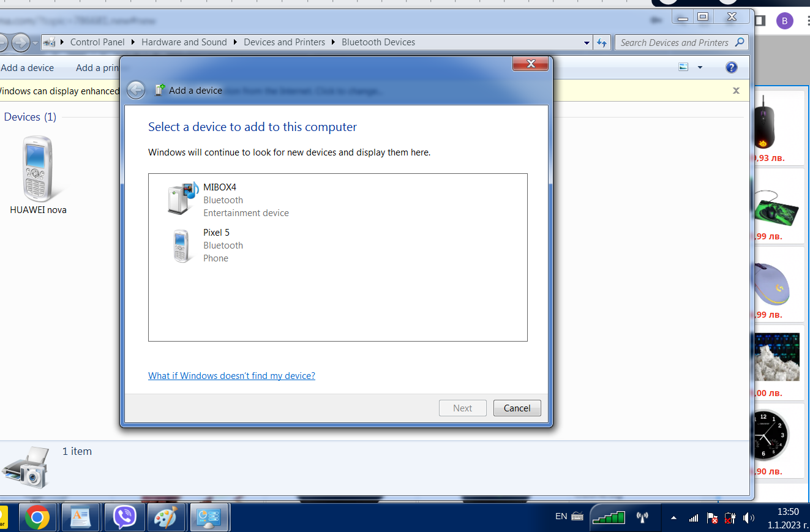Expand the address bar history dropdown
The height and width of the screenshot is (532, 810).
point(587,43)
